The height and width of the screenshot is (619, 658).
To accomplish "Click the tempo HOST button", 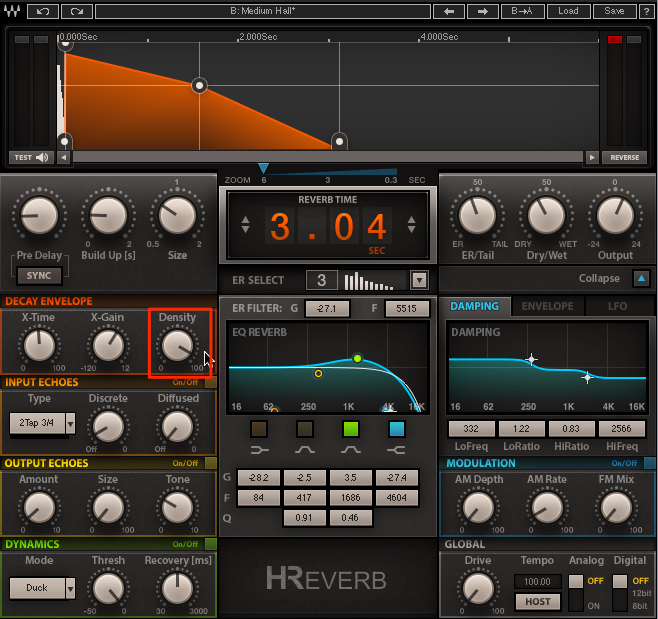I will point(538,602).
